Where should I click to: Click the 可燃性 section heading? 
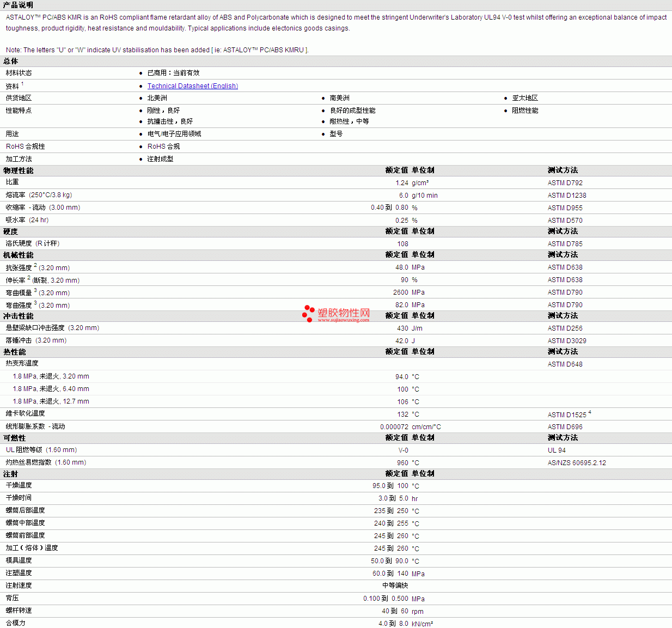[x=15, y=438]
